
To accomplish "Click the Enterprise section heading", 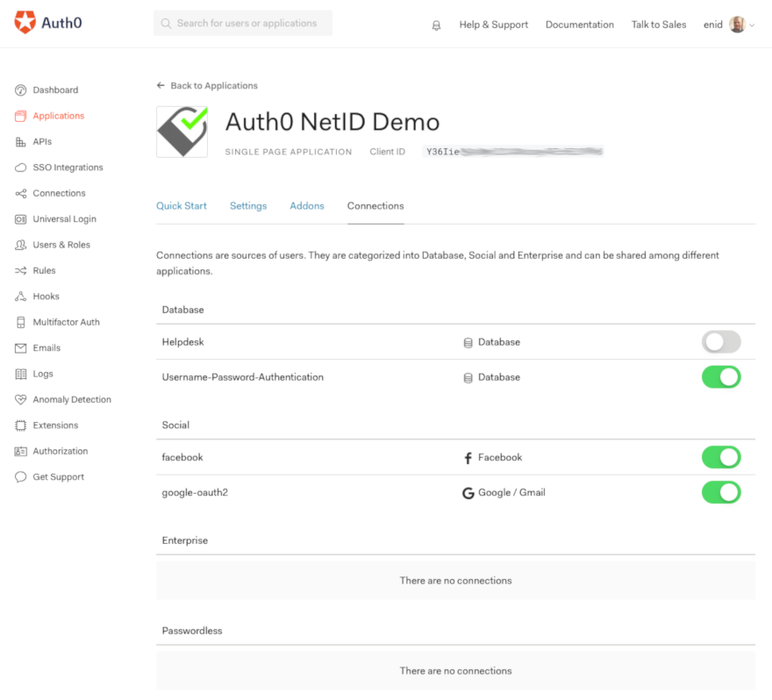I will click(184, 540).
